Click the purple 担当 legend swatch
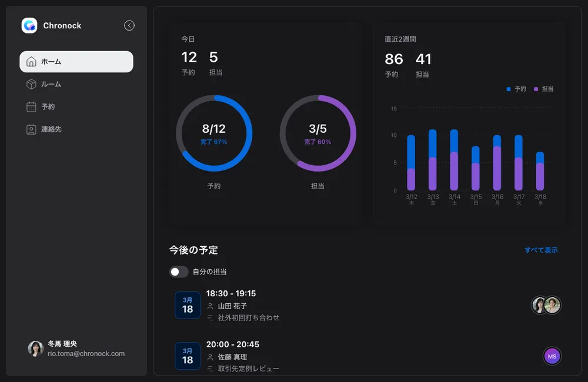Image resolution: width=588 pixels, height=382 pixels. tap(536, 89)
